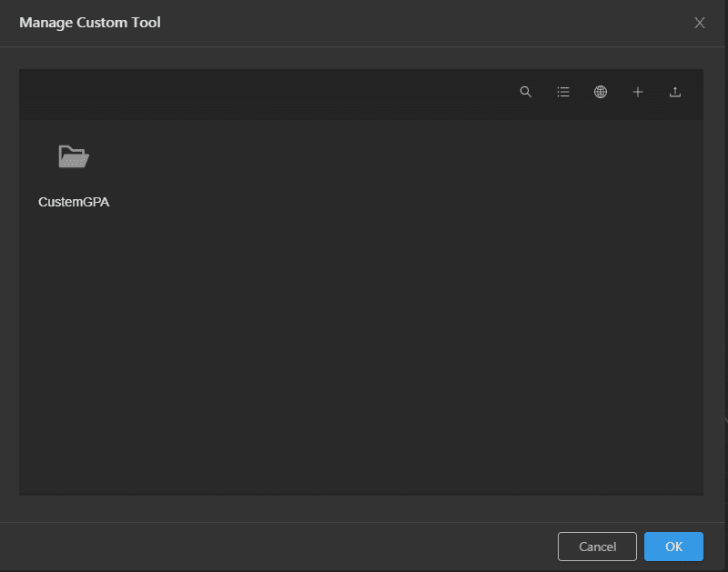Select the CustemGPA folder icon
Image resolution: width=728 pixels, height=572 pixels.
74,156
